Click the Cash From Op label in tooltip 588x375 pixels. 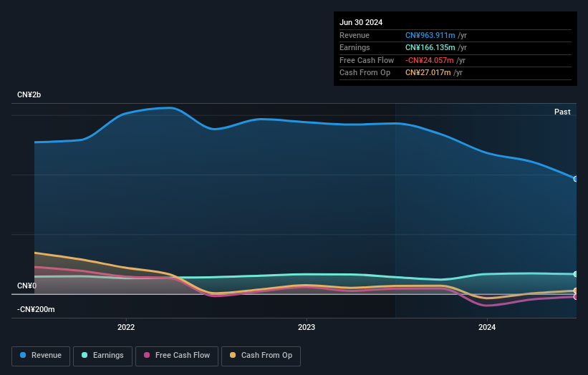[x=365, y=73]
